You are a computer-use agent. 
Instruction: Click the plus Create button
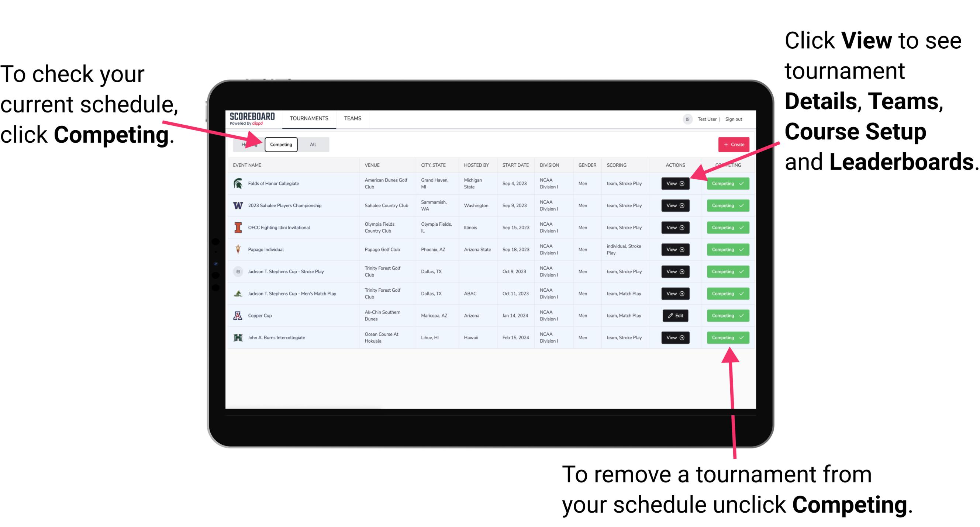click(x=732, y=144)
